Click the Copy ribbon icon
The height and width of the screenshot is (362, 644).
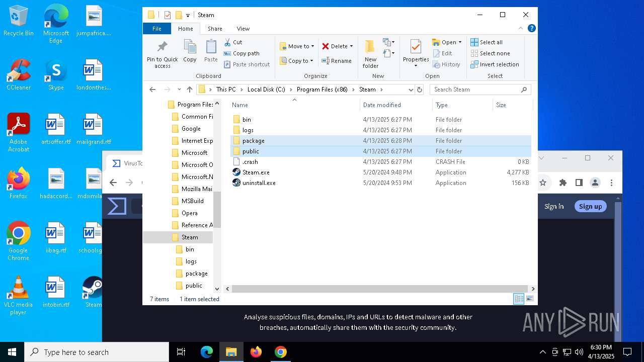[190, 51]
